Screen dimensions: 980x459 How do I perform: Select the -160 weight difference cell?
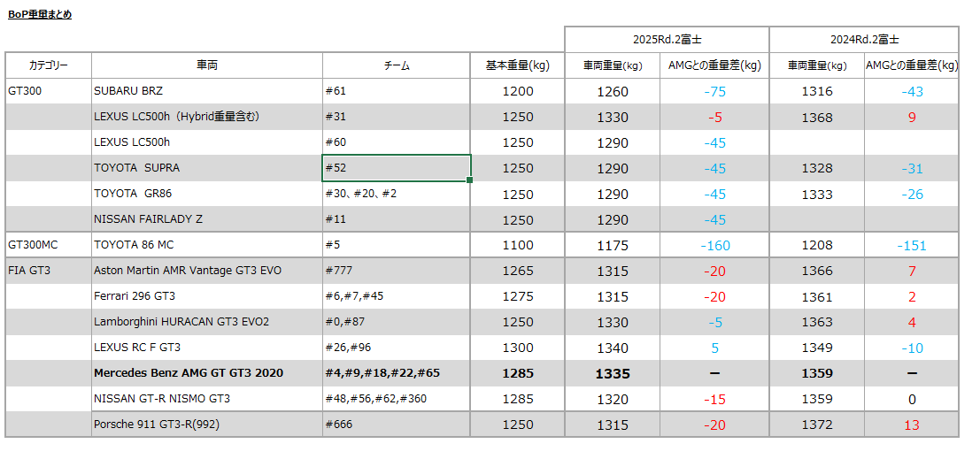[x=714, y=245]
